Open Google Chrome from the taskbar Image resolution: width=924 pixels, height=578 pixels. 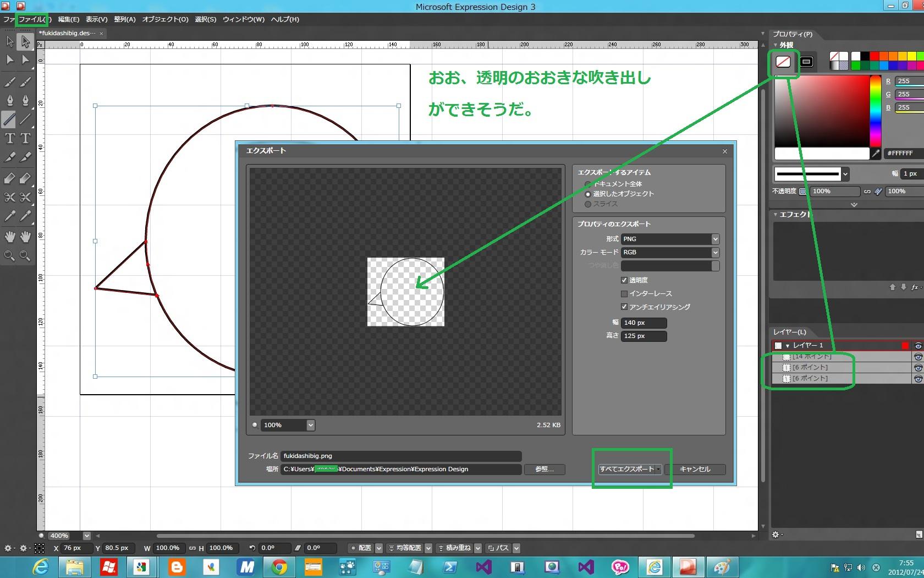279,566
